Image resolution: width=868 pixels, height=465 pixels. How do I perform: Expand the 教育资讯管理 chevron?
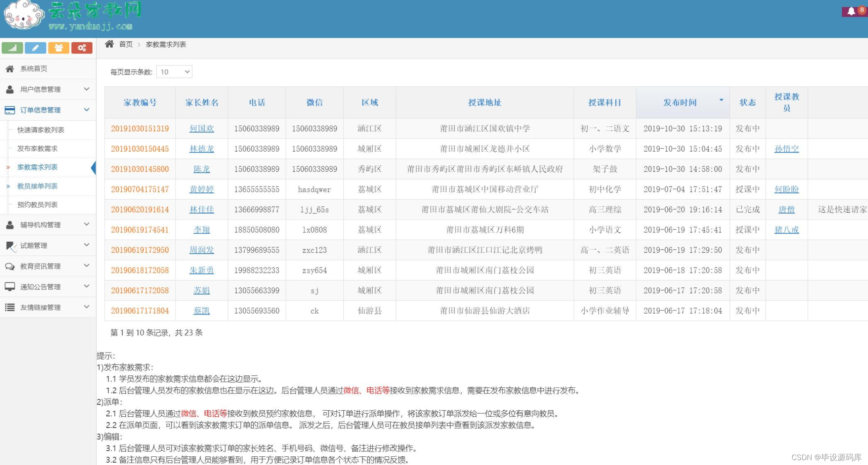86,265
